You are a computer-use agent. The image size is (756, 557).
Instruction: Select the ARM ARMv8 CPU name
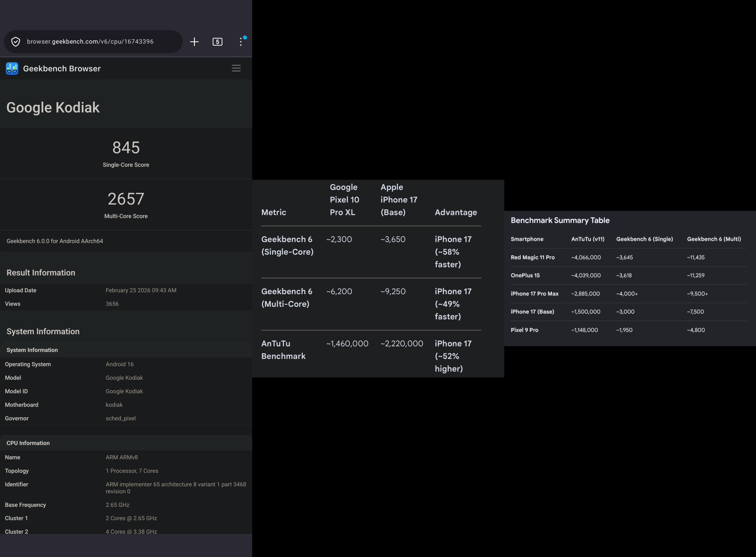[x=122, y=457]
